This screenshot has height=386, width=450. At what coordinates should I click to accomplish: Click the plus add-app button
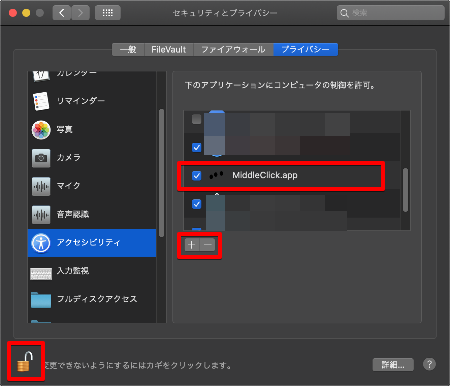click(x=192, y=245)
